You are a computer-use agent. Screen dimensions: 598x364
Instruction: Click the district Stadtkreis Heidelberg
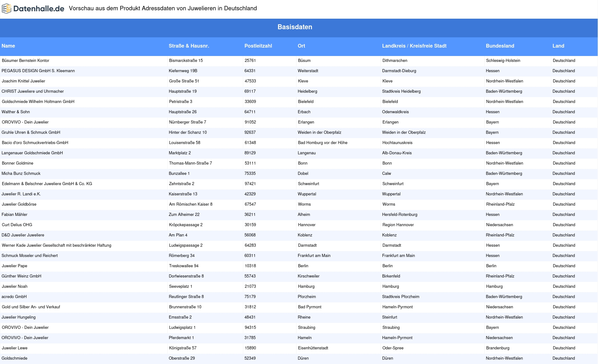click(401, 91)
